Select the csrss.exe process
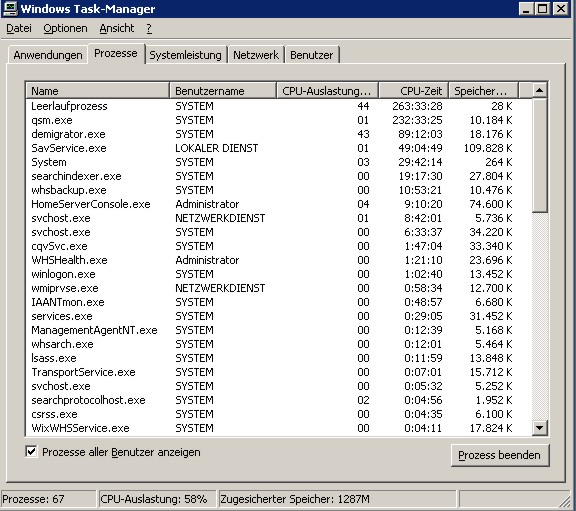The image size is (576, 511). tap(278, 414)
